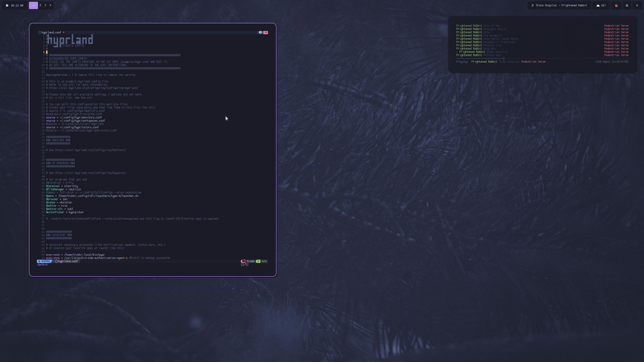Open the Configuring/Monitors wiki link
This screenshot has width=644, height=362.
91,150
